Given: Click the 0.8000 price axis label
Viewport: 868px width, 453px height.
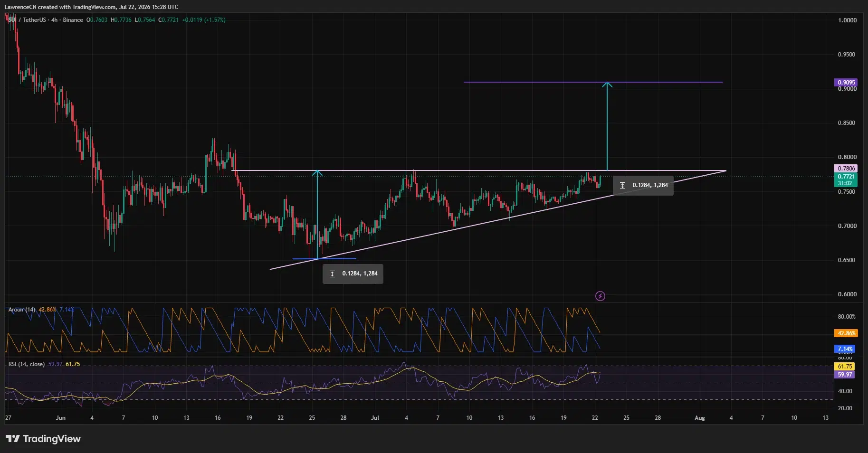Looking at the screenshot, I should 847,157.
